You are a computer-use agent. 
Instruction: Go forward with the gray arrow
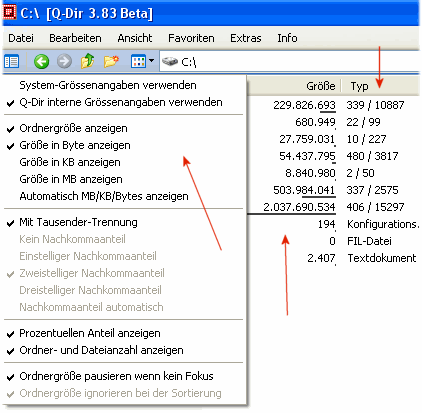[x=64, y=61]
